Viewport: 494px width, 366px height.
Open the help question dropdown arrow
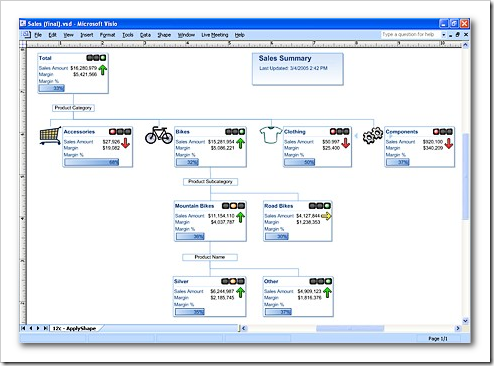[x=444, y=35]
